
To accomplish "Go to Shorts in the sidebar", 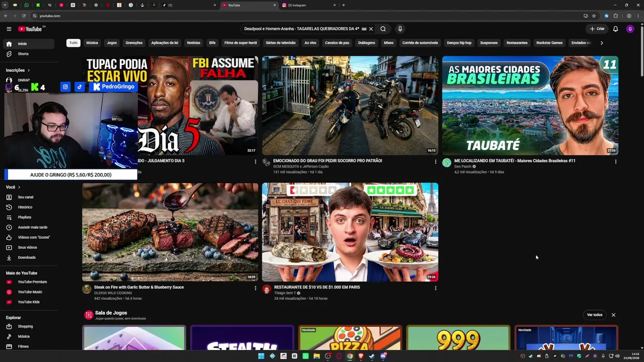I will coord(29,54).
